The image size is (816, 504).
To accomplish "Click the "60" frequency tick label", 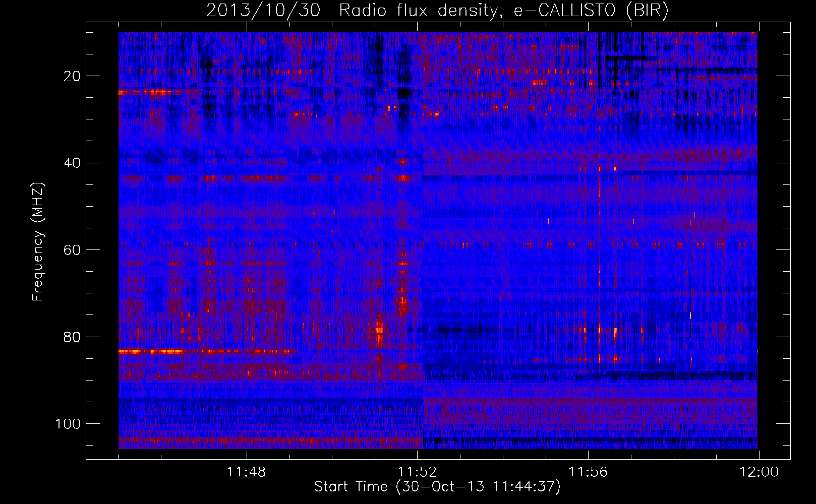I will point(72,250).
